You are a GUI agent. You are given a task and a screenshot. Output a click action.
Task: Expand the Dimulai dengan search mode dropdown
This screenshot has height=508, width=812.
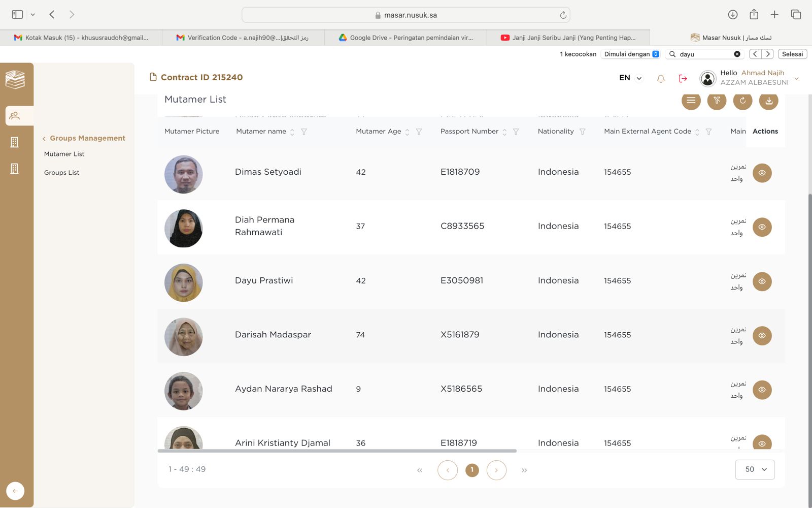pos(631,54)
